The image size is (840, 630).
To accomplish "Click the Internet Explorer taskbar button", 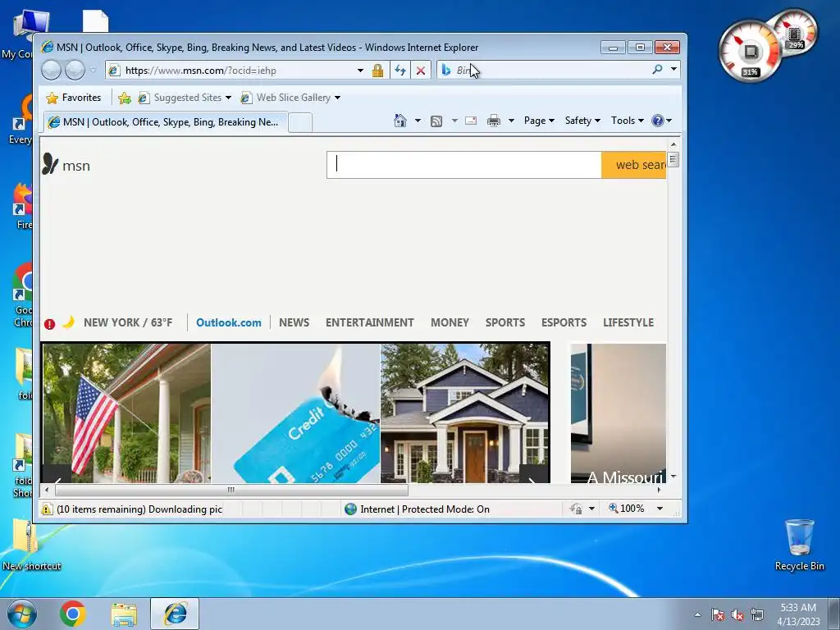I will tap(175, 614).
